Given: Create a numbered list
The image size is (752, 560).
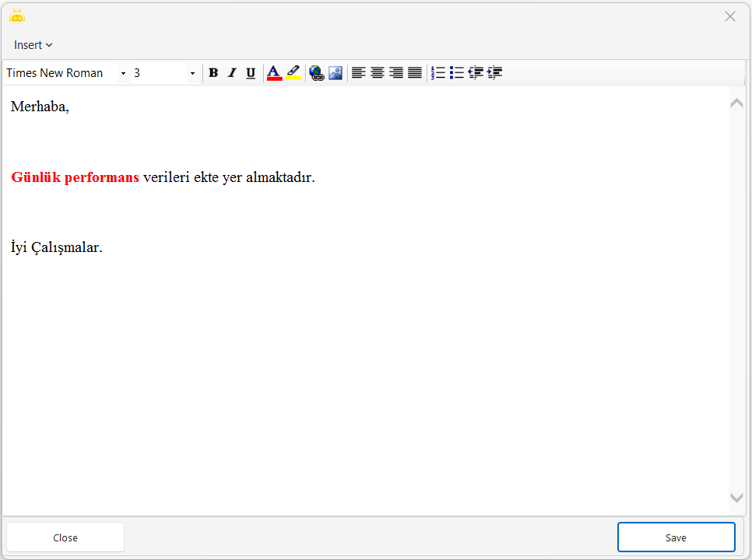Looking at the screenshot, I should [x=438, y=73].
